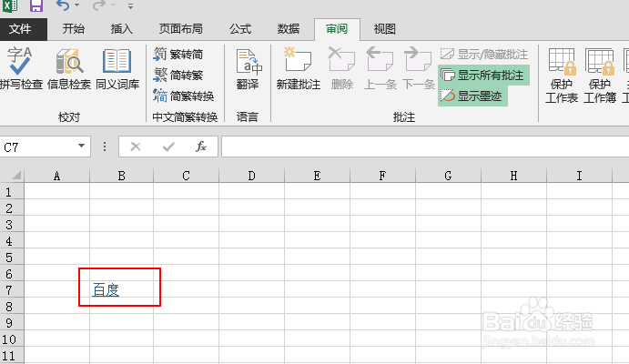Click 保护工作表 protect sheet
This screenshot has width=629, height=364.
click(562, 75)
